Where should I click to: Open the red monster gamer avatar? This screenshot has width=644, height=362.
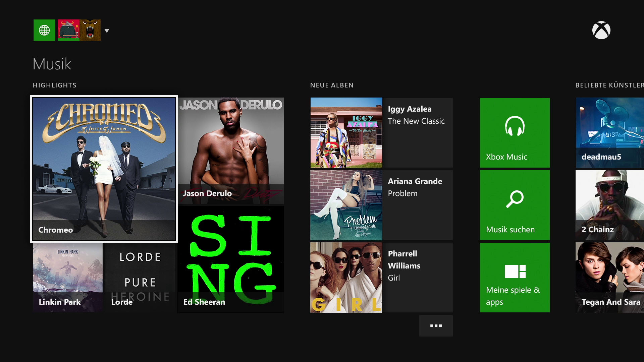coord(68,30)
